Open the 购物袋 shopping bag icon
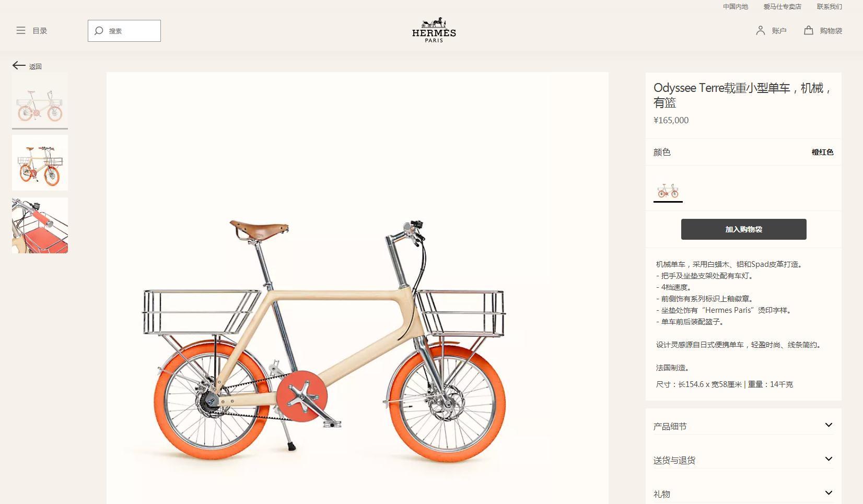Screen dimensions: 863x504 tap(809, 30)
